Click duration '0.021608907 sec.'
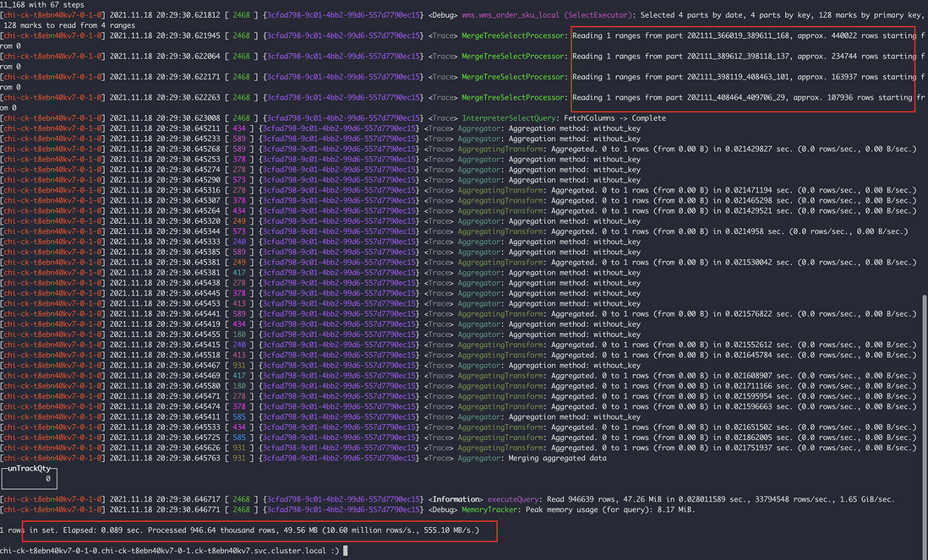This screenshot has width=928, height=560. click(x=757, y=376)
